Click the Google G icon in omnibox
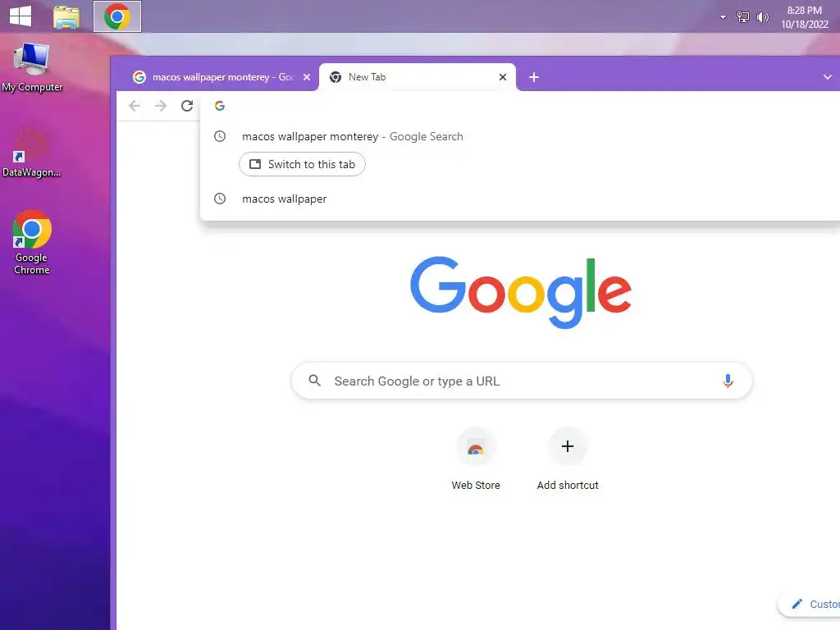Viewport: 840px width, 630px height. pyautogui.click(x=220, y=106)
